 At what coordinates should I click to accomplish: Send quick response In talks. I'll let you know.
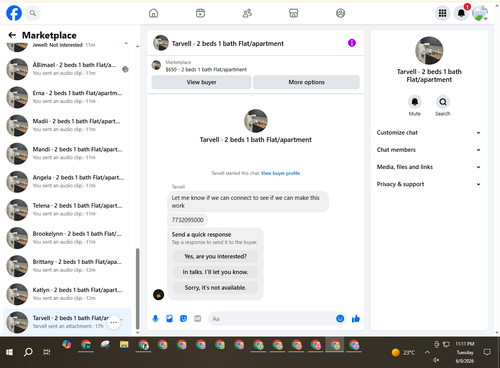pyautogui.click(x=215, y=272)
